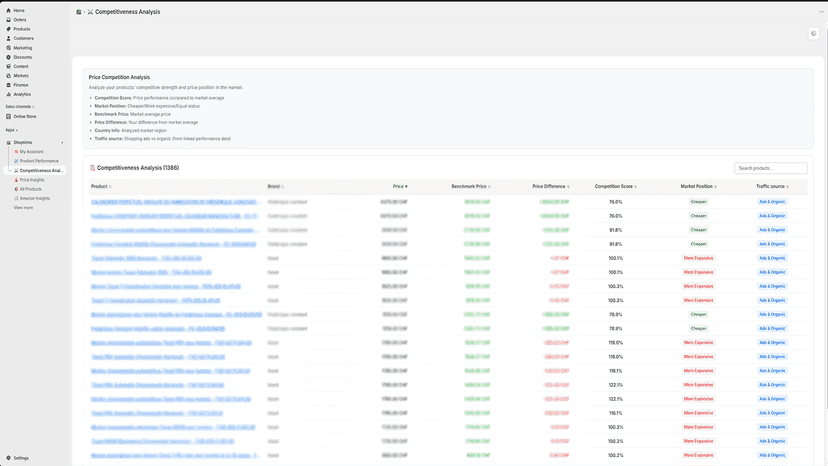
Task: Click the Orders sidebar icon
Action: (x=8, y=20)
